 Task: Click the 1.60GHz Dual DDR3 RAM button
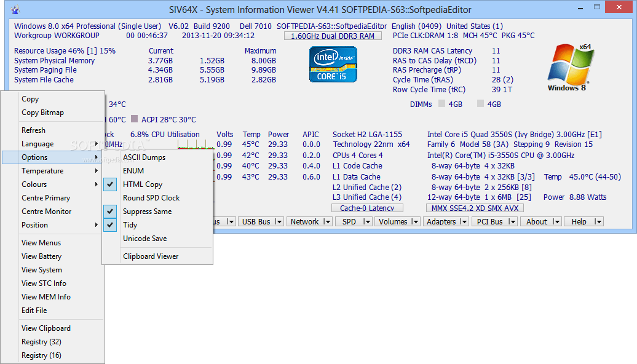(x=333, y=36)
